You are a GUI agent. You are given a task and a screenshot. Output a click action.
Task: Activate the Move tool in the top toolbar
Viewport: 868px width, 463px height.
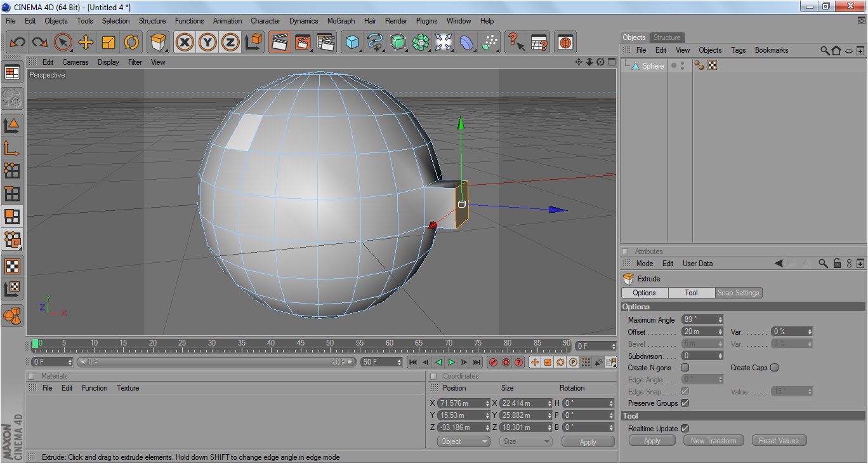(x=86, y=43)
